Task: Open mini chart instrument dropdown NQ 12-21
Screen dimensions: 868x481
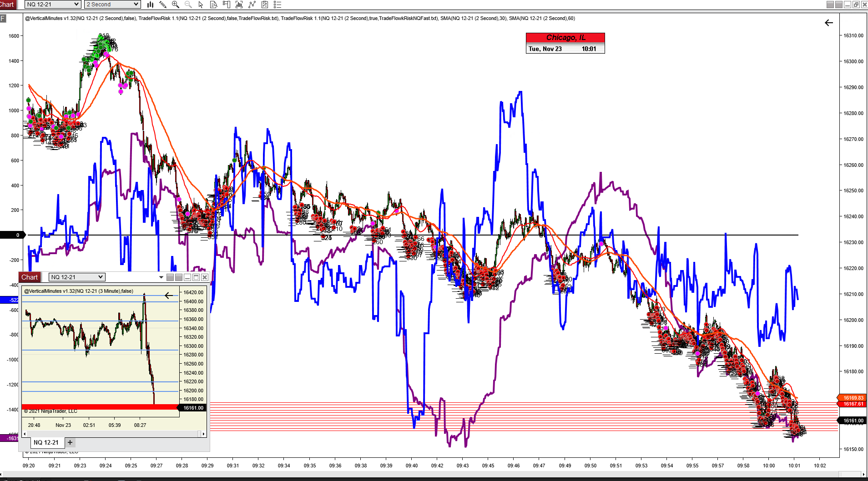Action: click(x=77, y=277)
